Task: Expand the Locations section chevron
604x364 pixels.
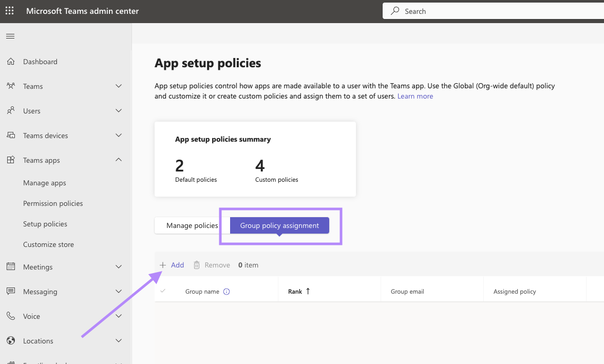Action: tap(119, 340)
